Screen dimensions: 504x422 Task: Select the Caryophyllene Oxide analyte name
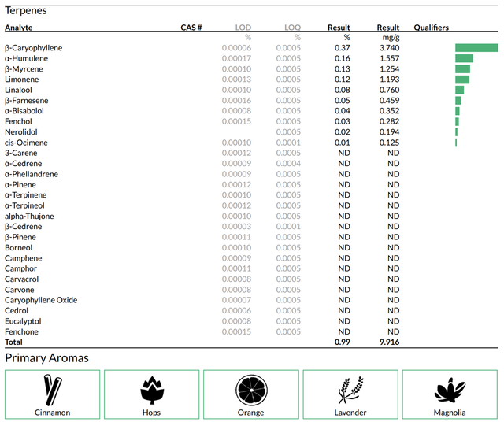click(x=41, y=300)
